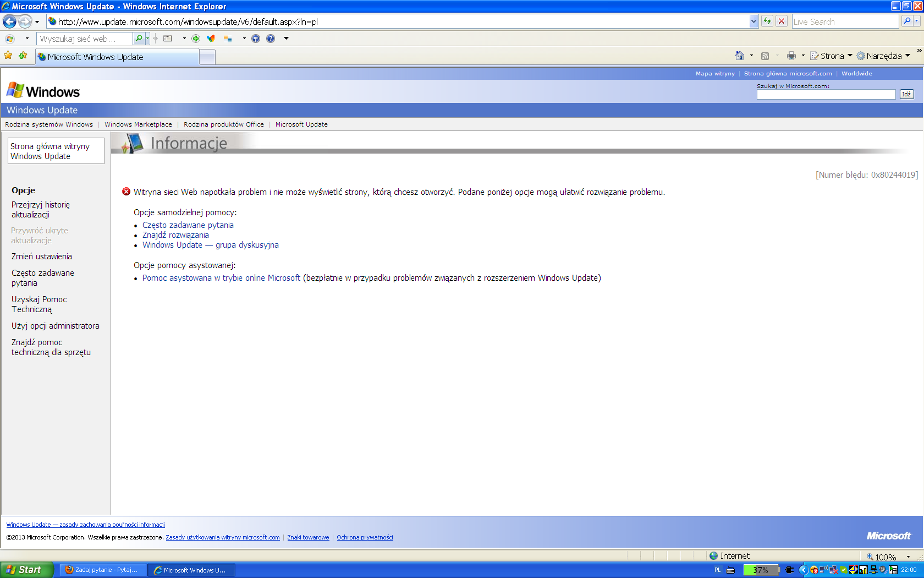Viewport: 924px width, 578px height.
Task: Click the Ochrona prywatności footer link
Action: click(365, 537)
